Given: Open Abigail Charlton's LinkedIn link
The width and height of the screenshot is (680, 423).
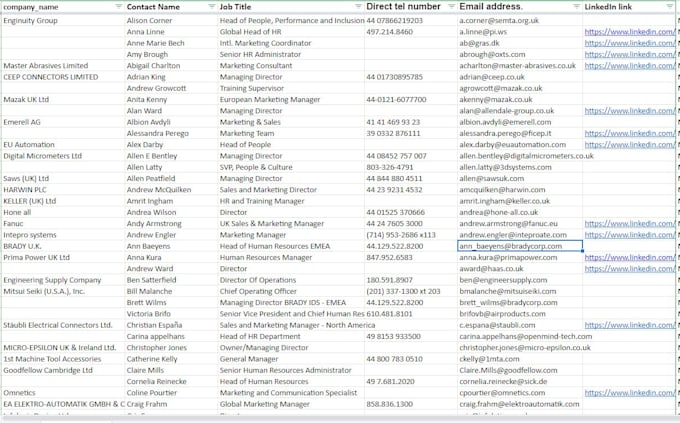Looking at the screenshot, I should 630,66.
